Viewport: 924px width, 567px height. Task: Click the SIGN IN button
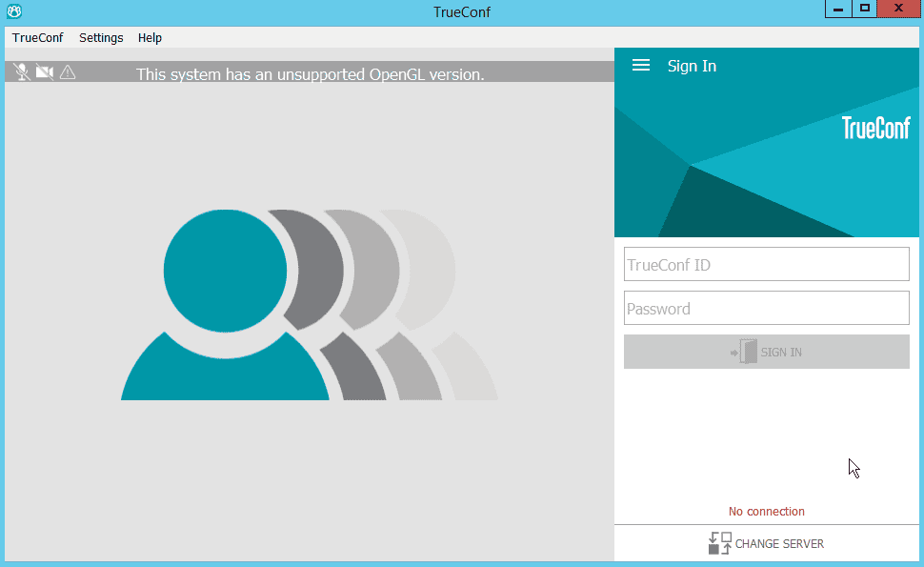(766, 352)
